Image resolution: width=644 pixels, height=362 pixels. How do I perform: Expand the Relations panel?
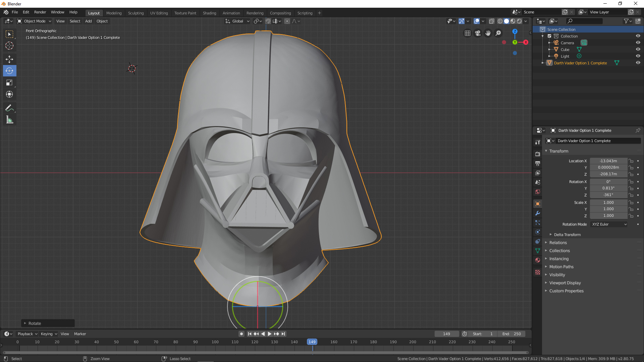[x=558, y=243]
